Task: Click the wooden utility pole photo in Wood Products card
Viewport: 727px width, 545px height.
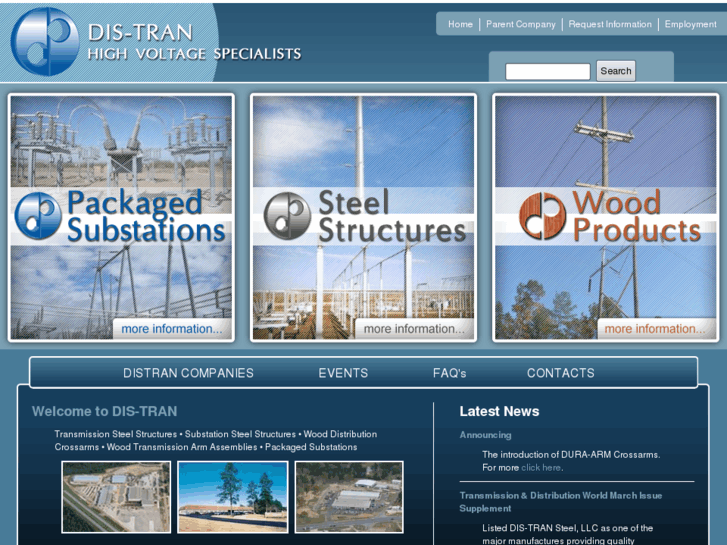Action: pos(606,141)
